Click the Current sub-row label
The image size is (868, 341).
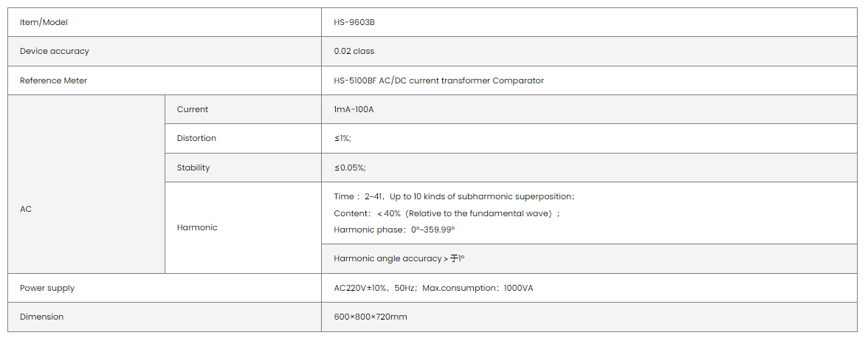point(193,109)
